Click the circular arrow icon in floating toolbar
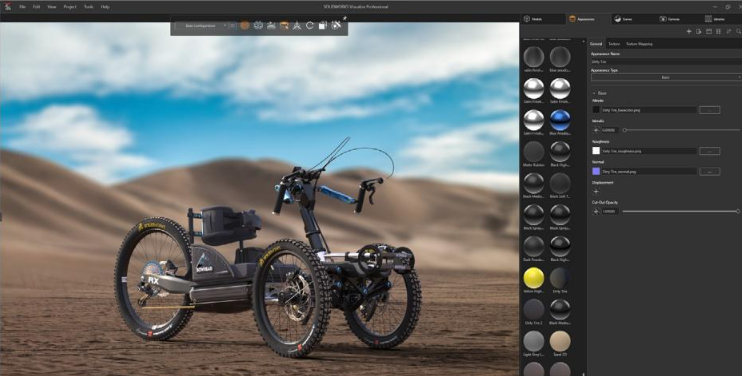 309,26
